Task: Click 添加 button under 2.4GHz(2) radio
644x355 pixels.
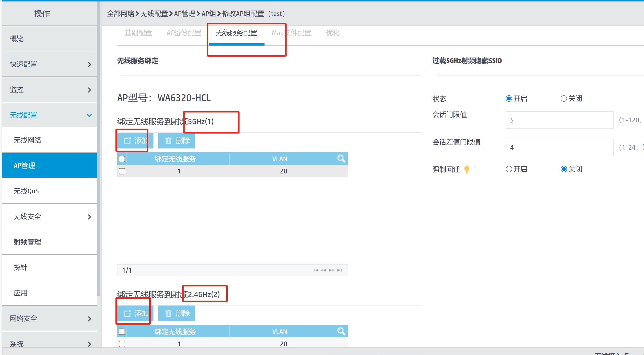Action: coord(135,313)
